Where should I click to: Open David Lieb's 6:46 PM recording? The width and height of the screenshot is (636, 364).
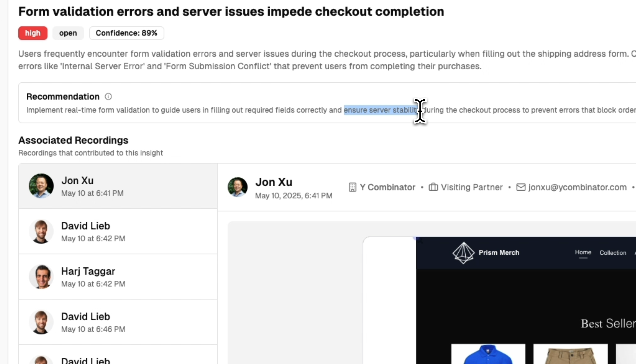click(118, 322)
